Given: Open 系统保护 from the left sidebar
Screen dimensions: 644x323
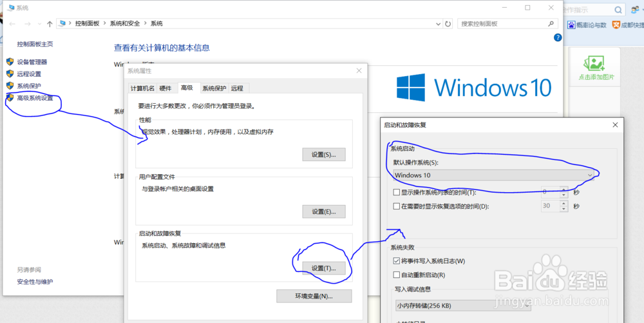Looking at the screenshot, I should (x=29, y=86).
